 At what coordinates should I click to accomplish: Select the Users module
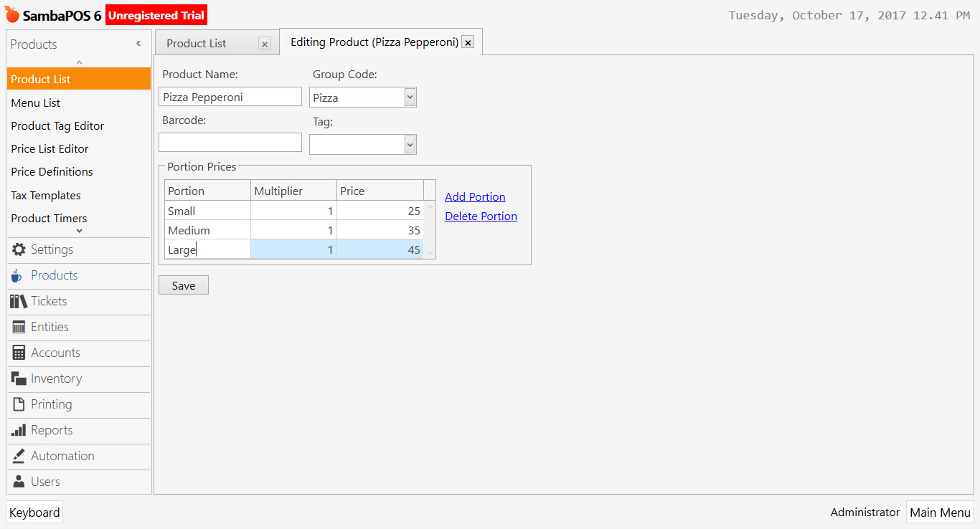click(x=45, y=482)
